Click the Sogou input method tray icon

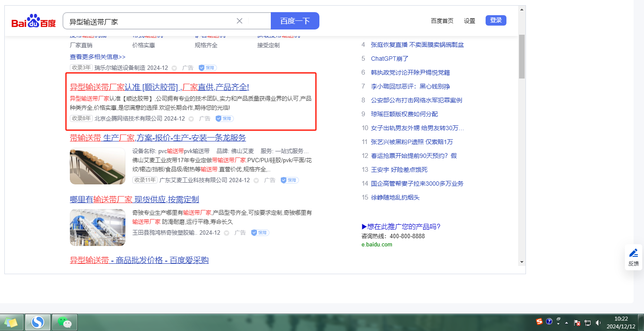point(539,322)
